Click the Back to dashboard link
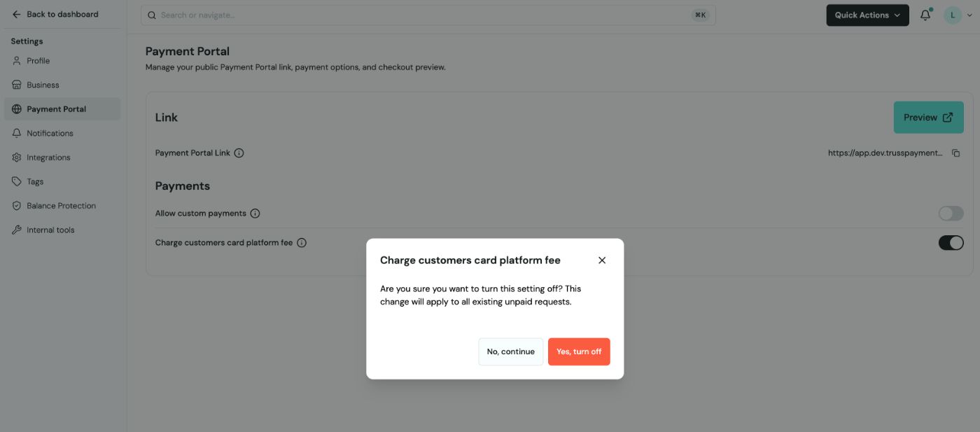 point(55,14)
